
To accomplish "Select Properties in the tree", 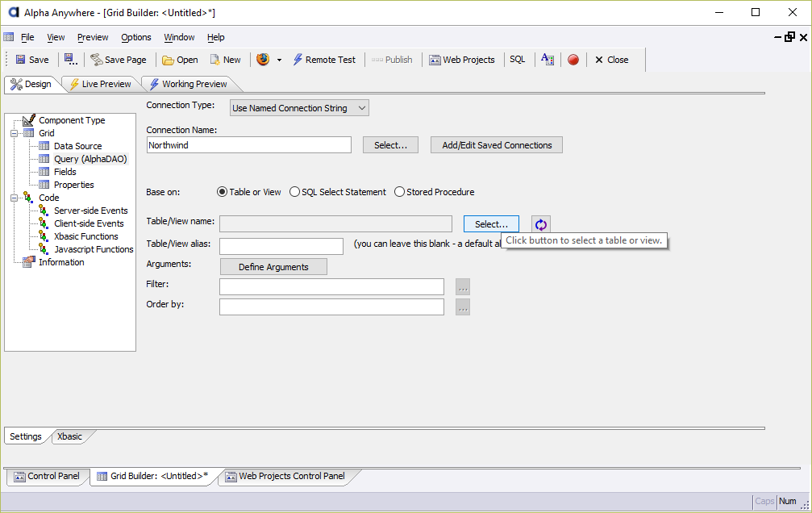I will click(x=74, y=185).
